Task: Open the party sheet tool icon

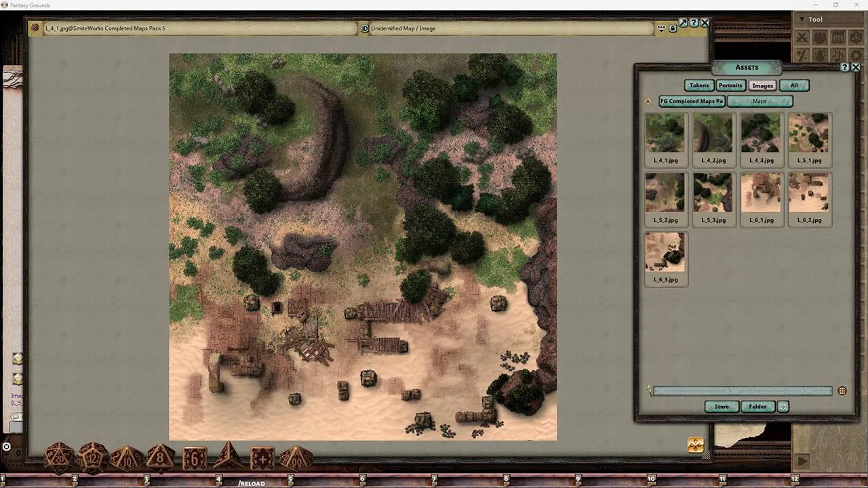Action: 821,37
